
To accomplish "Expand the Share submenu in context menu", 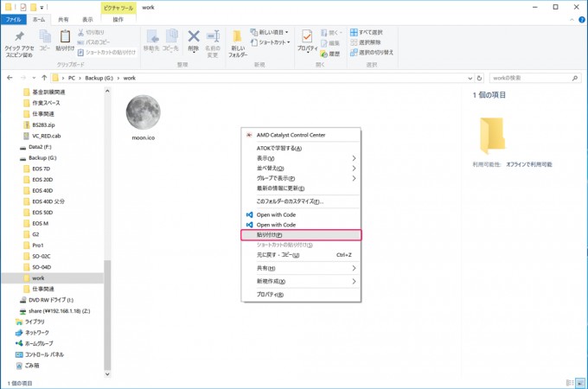I will click(x=301, y=268).
